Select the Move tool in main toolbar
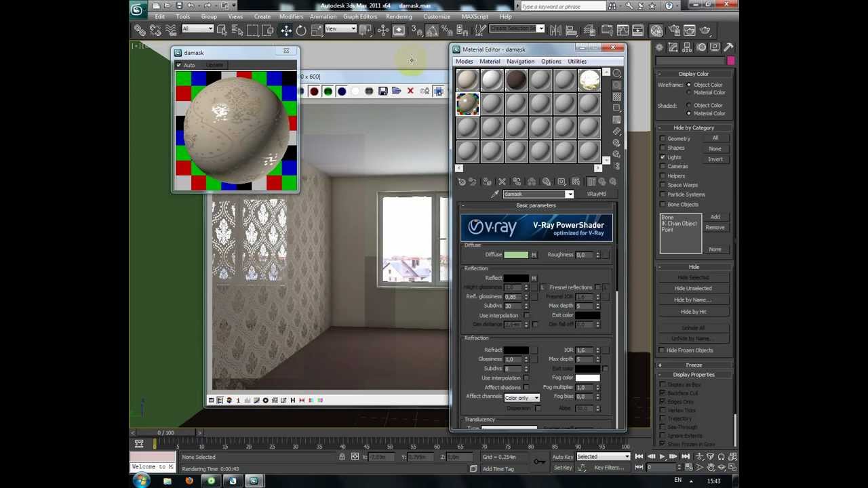Image resolution: width=868 pixels, height=488 pixels. pos(285,30)
